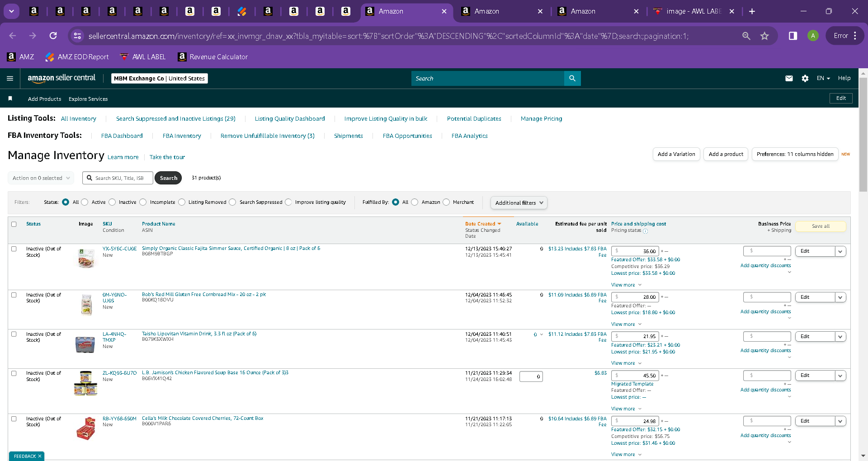Expand View more for Fajita Simmer Sauce row
This screenshot has height=461, width=868.
[626, 285]
